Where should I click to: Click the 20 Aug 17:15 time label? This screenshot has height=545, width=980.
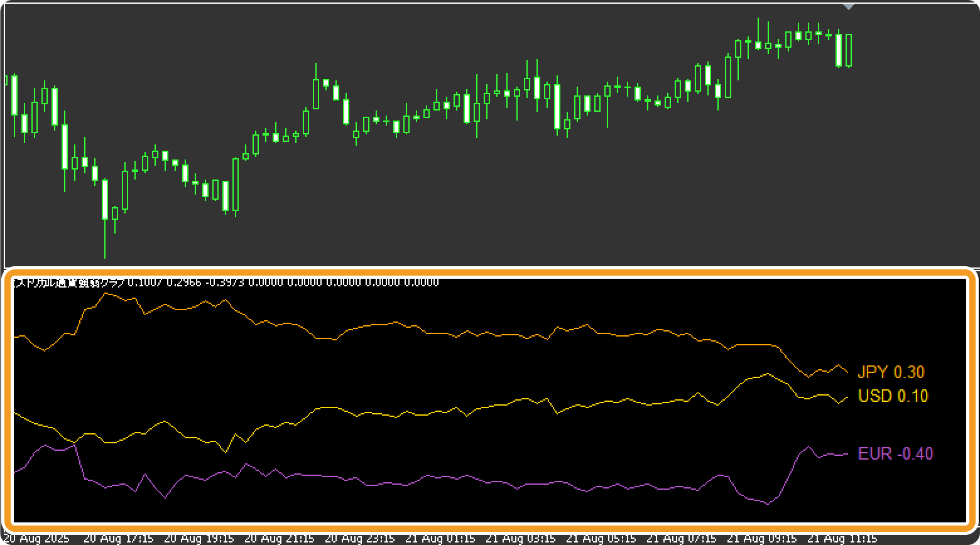point(119,539)
